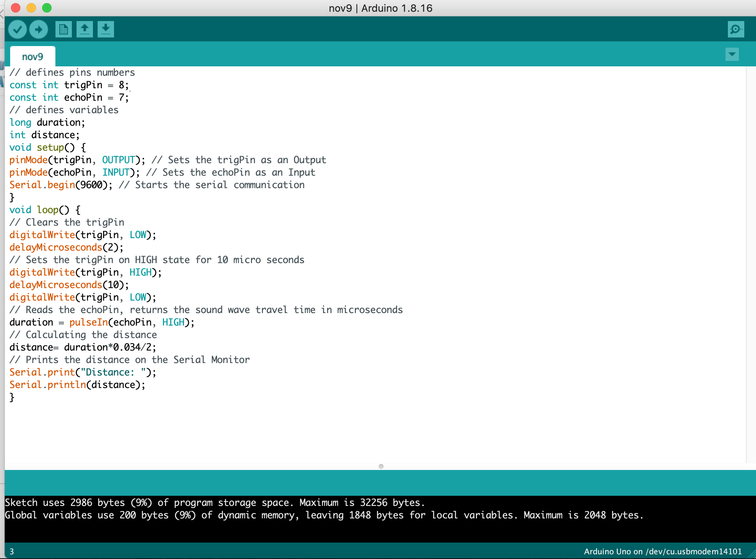756x559 pixels.
Task: Click on delayMicroseconds(10) line
Action: (69, 285)
